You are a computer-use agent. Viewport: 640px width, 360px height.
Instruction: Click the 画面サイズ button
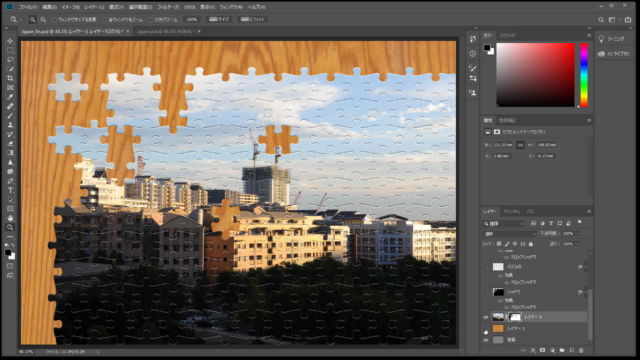[x=219, y=20]
